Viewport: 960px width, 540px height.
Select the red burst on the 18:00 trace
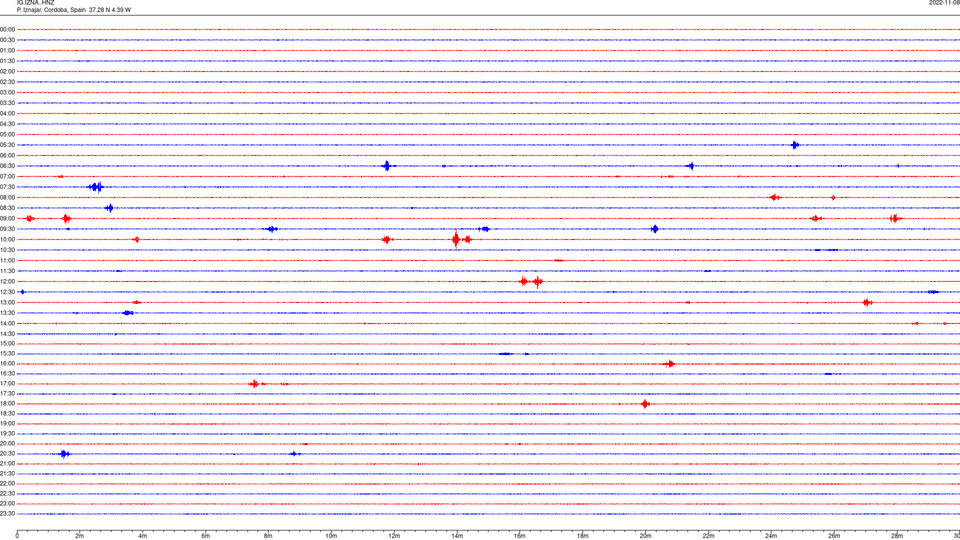click(x=645, y=403)
